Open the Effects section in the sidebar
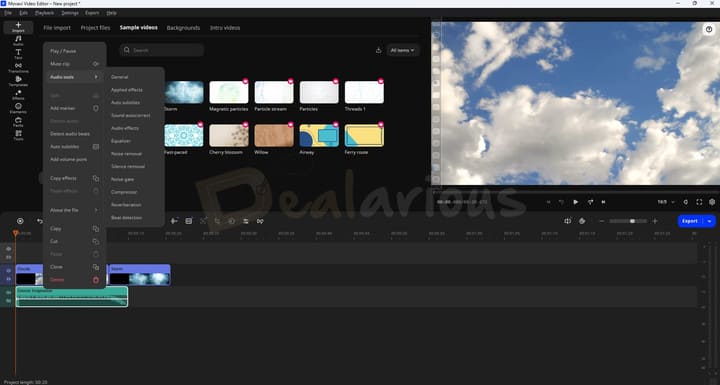This screenshot has width=720, height=385. pos(18,95)
